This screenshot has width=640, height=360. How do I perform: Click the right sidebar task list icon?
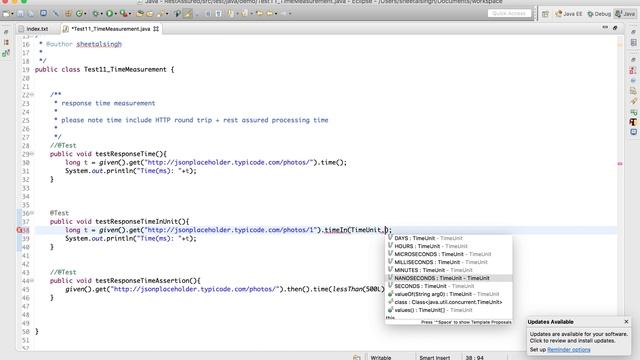point(633,91)
